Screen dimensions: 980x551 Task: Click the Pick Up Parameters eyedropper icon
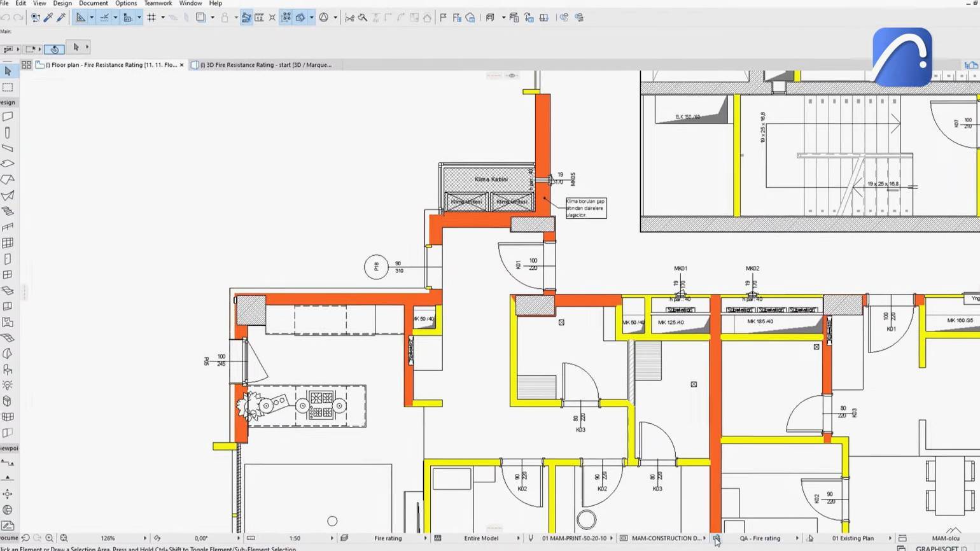point(48,18)
